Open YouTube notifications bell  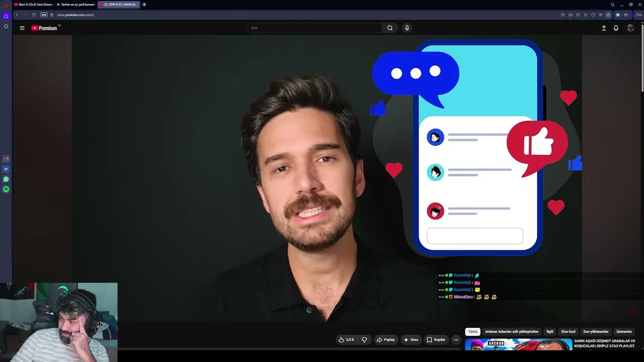[616, 28]
